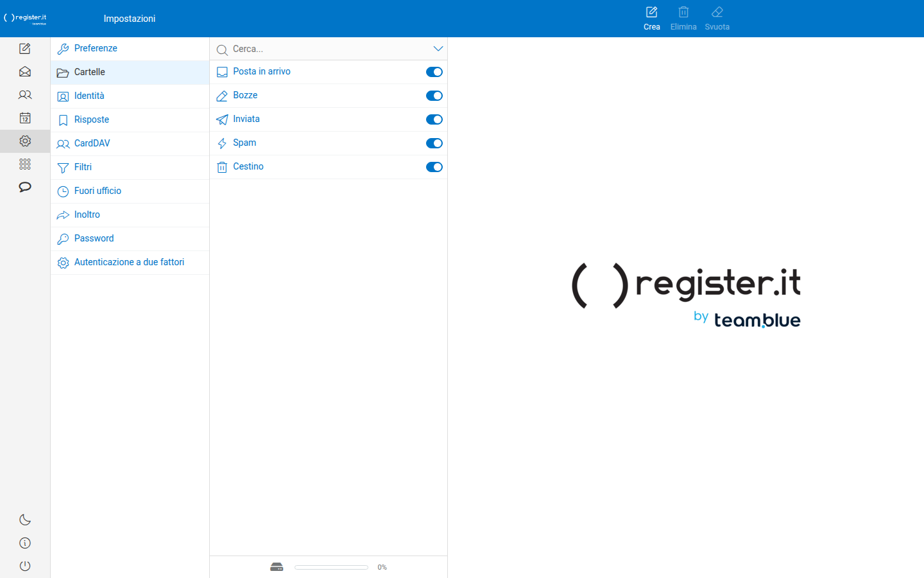924x578 pixels.
Task: Select the Bozze folder row
Action: click(x=329, y=96)
